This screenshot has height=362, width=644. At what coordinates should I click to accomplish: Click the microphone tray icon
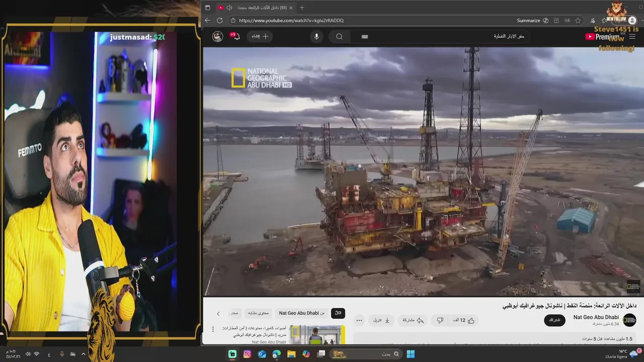(x=62, y=354)
